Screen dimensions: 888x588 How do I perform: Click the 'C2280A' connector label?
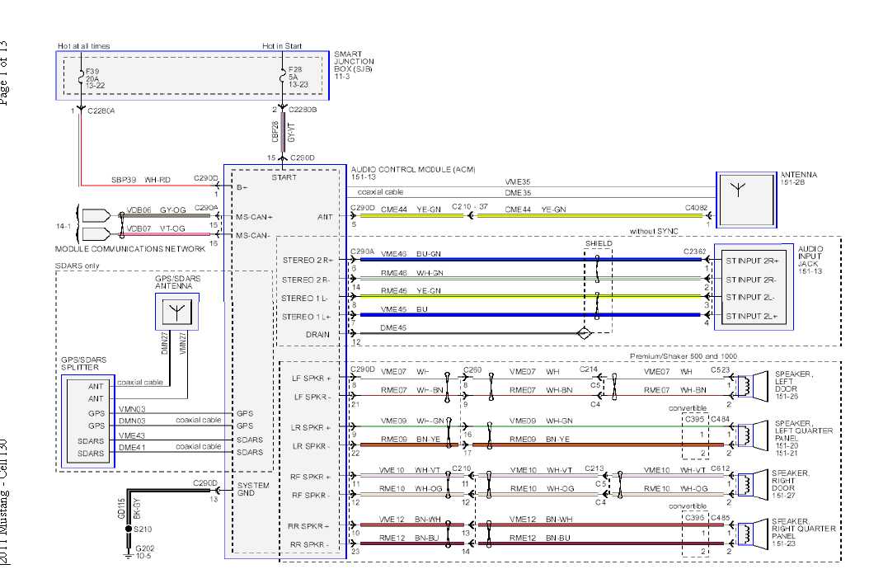point(101,111)
